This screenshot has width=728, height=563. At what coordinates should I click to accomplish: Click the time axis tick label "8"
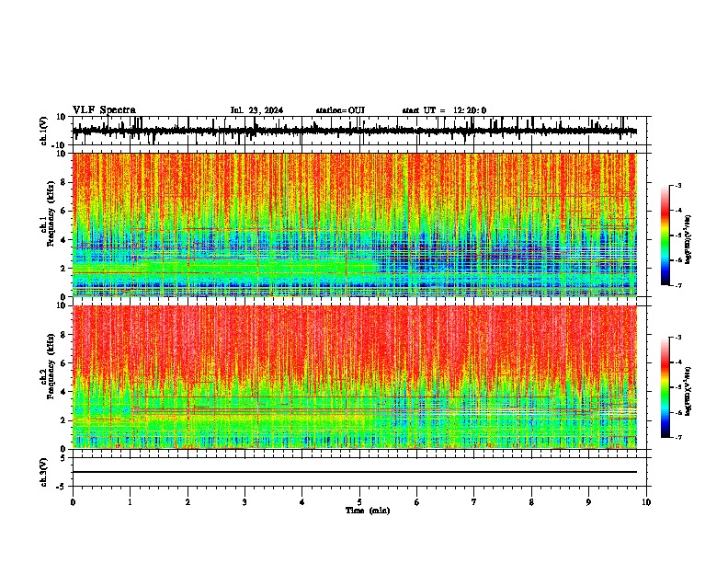coord(531,502)
